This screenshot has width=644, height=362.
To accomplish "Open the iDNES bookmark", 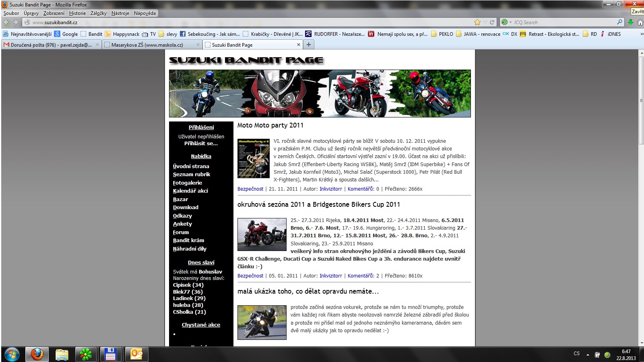I will 611,34.
